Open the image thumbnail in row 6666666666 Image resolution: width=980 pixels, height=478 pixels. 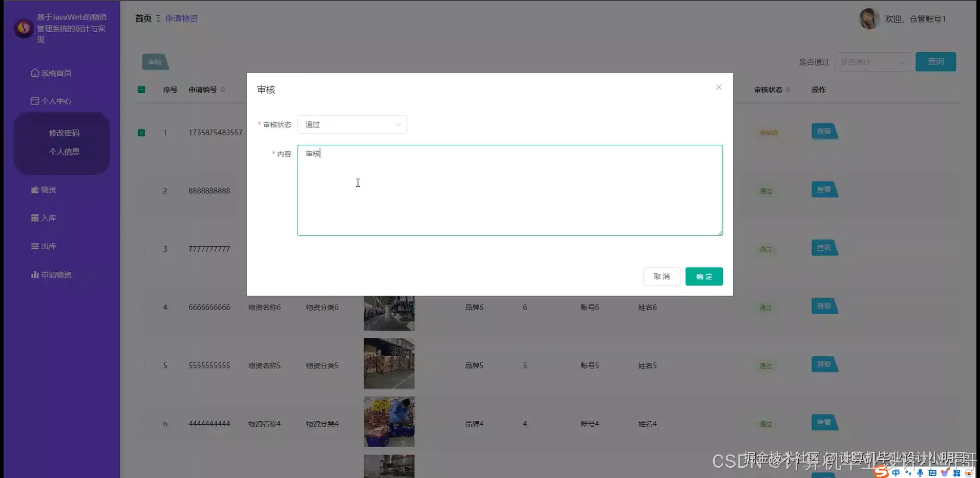[389, 313]
